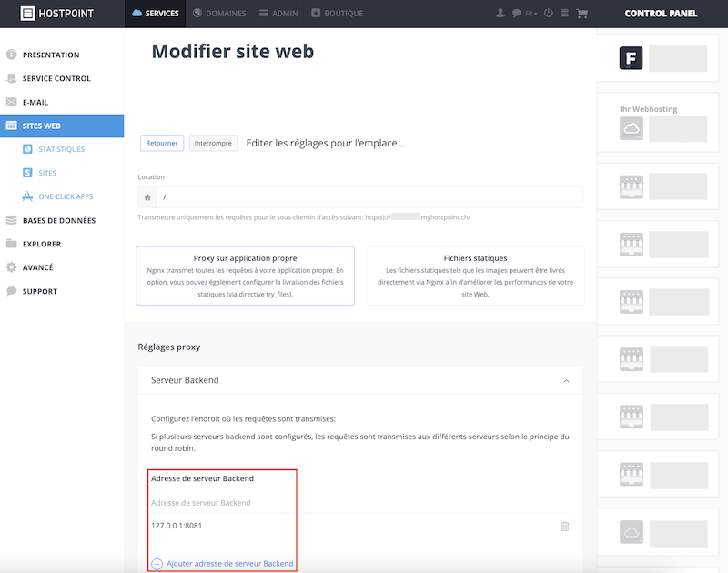Click the Explorer folder icon
This screenshot has height=573, width=728.
(11, 244)
